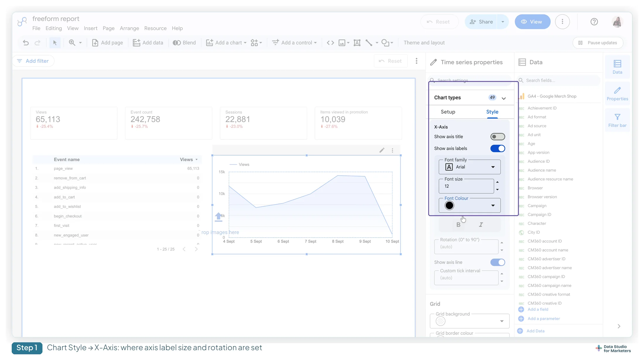Toggle Show axis line switch
This screenshot has height=359, width=644.
tap(498, 262)
